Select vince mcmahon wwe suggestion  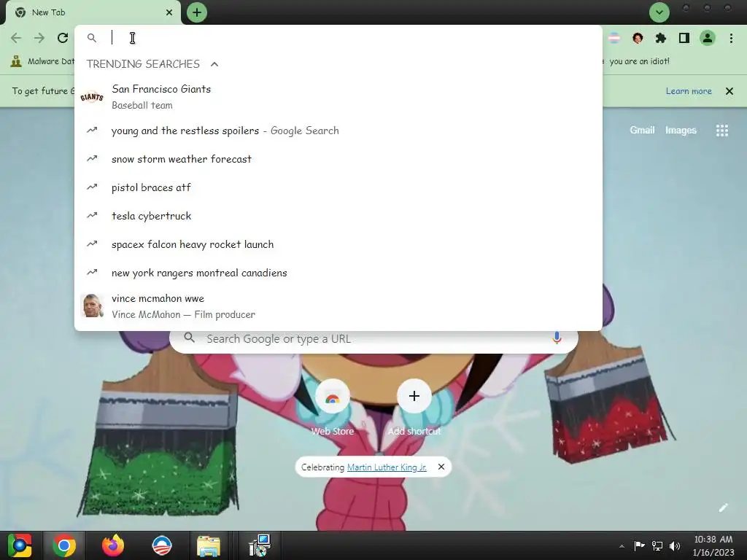coord(338,306)
